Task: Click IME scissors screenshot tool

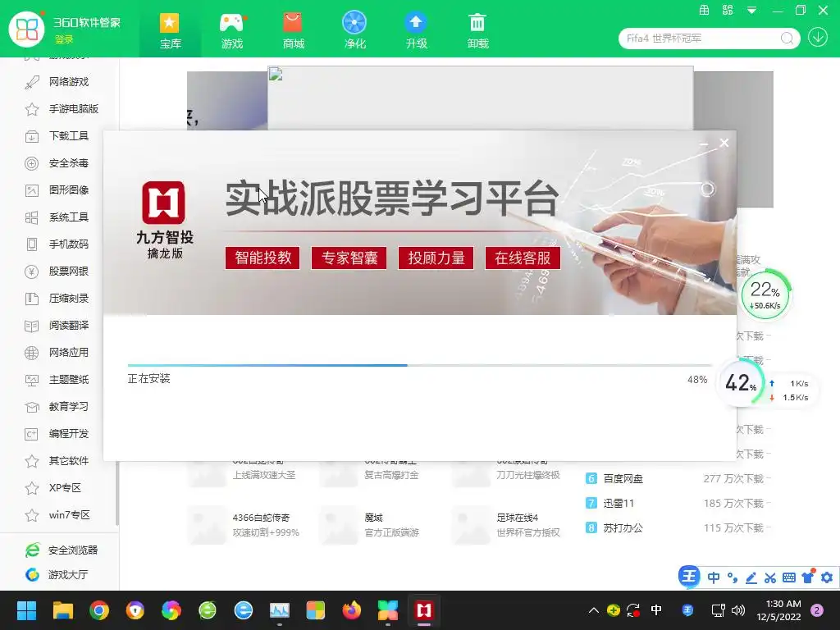Action: coord(769,577)
